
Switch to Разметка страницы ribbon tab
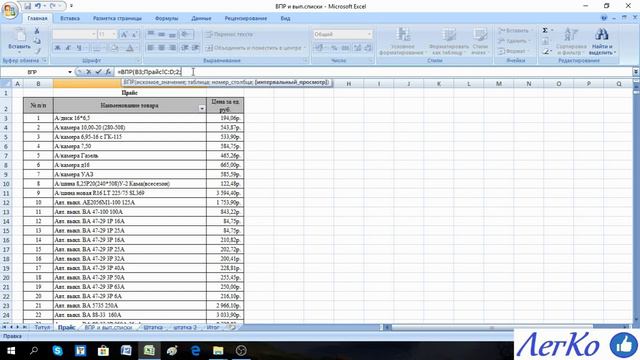click(117, 18)
